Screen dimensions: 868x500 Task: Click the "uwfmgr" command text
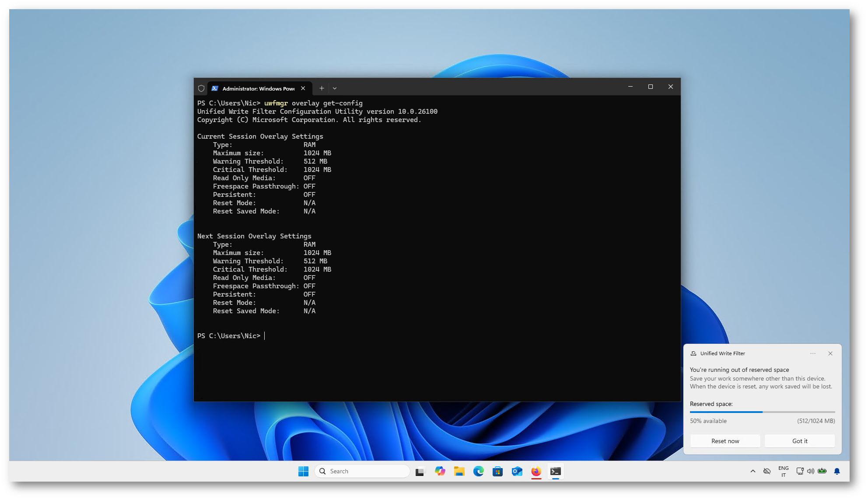coord(276,103)
